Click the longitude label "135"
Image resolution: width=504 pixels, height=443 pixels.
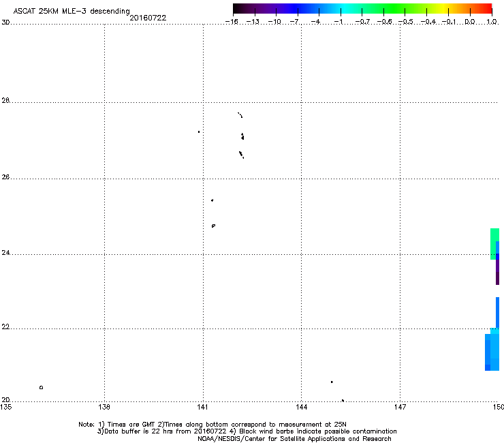5,407
